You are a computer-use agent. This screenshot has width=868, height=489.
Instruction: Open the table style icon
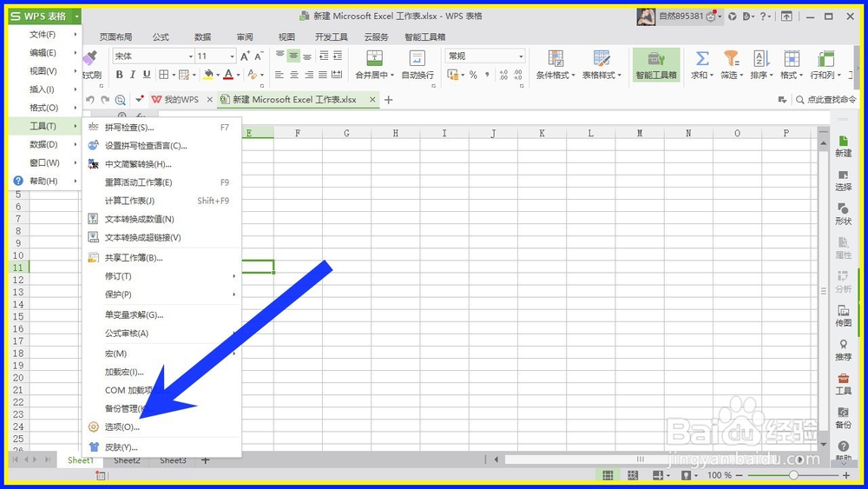[602, 57]
